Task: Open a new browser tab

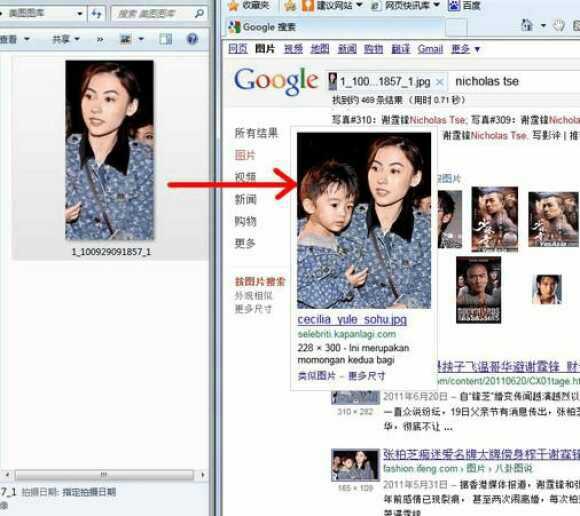Action: coord(456,28)
